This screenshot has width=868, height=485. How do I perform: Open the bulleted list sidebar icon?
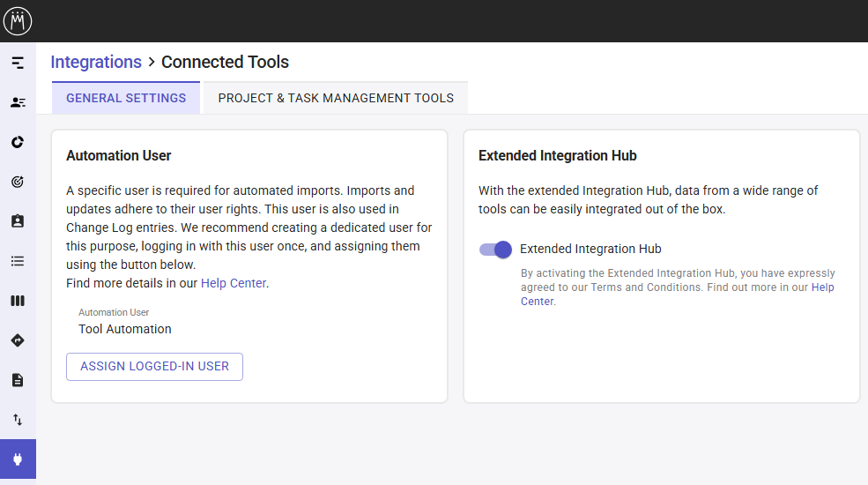point(18,261)
